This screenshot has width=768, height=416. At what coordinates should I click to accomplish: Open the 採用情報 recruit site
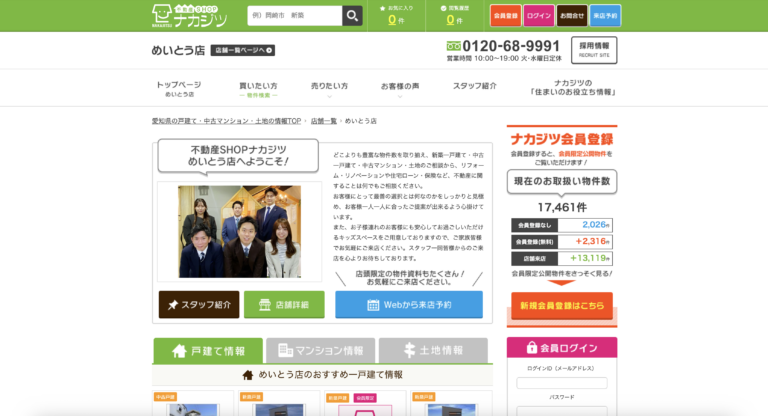[x=594, y=50]
